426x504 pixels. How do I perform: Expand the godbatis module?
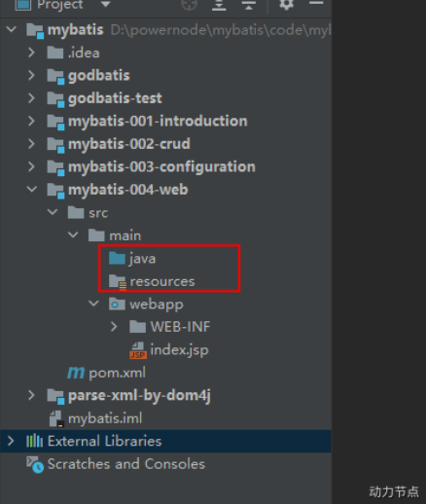tap(31, 75)
